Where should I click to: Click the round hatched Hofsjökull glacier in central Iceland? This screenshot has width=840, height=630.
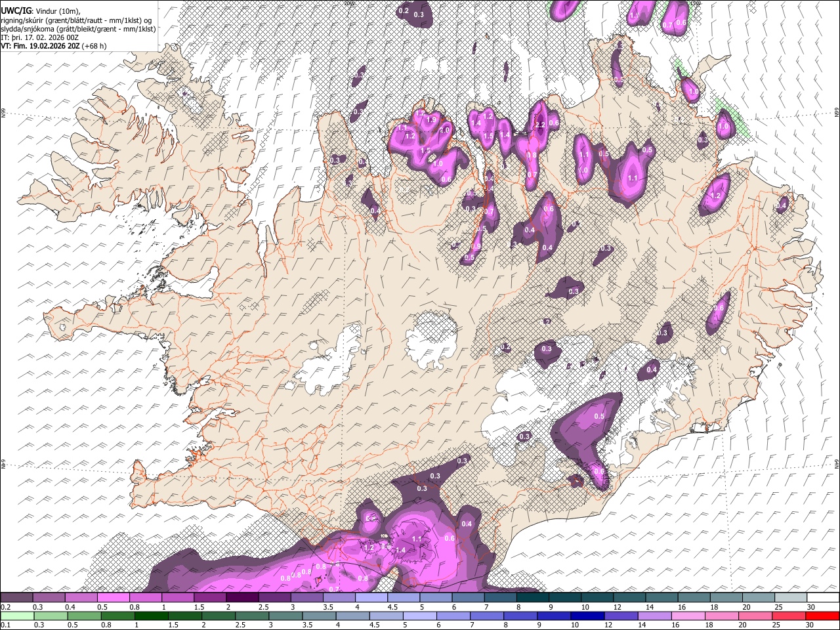click(431, 340)
